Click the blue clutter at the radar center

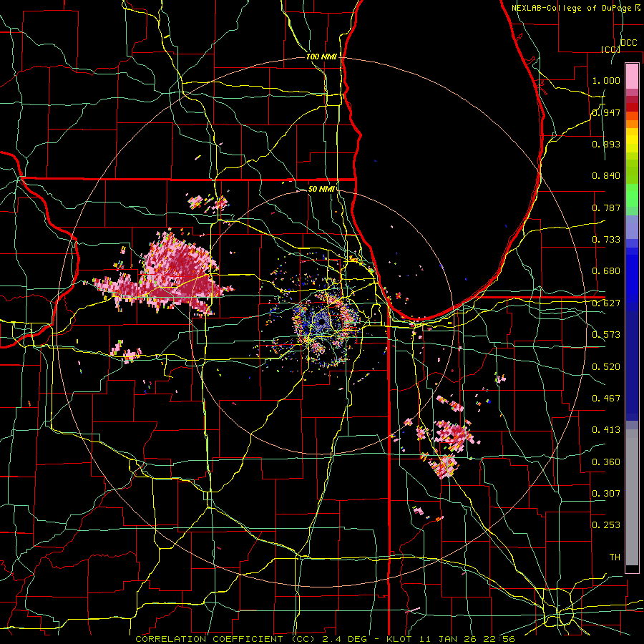321,323
